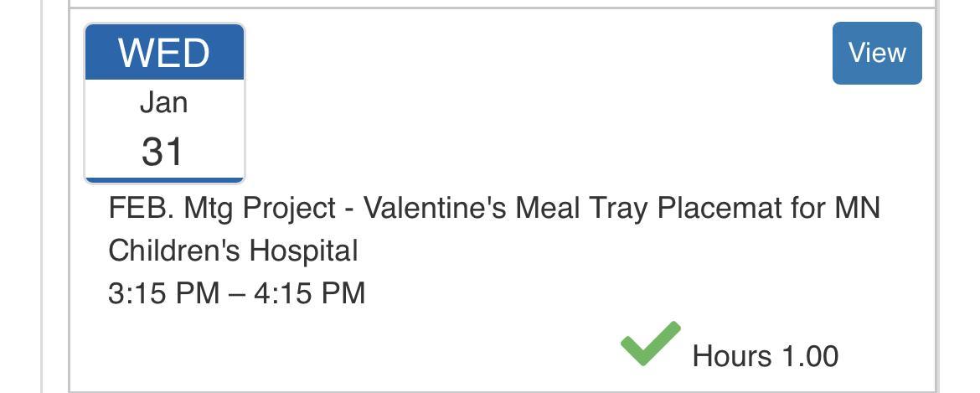This screenshot has width=980, height=393.
Task: Click the Jan month label on badge
Action: pyautogui.click(x=163, y=102)
